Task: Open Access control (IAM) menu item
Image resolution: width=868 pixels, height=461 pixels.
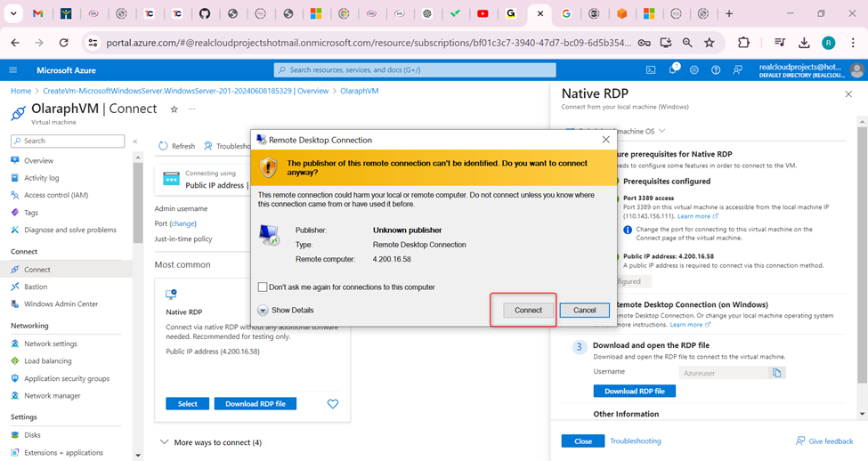Action: 56,195
